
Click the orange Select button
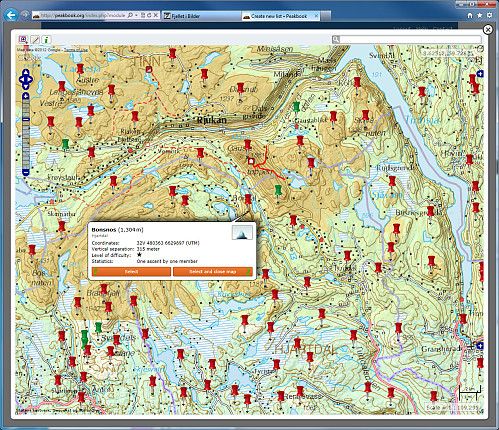(x=131, y=272)
